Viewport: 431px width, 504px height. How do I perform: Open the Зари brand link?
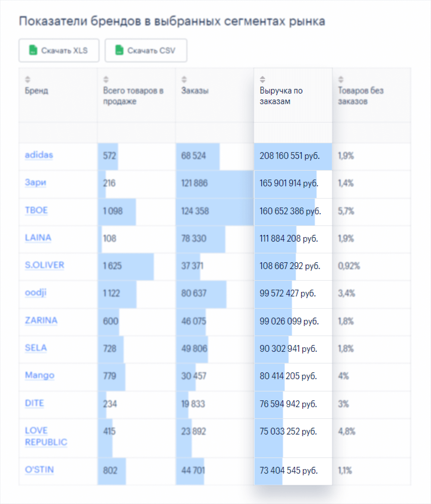35,182
